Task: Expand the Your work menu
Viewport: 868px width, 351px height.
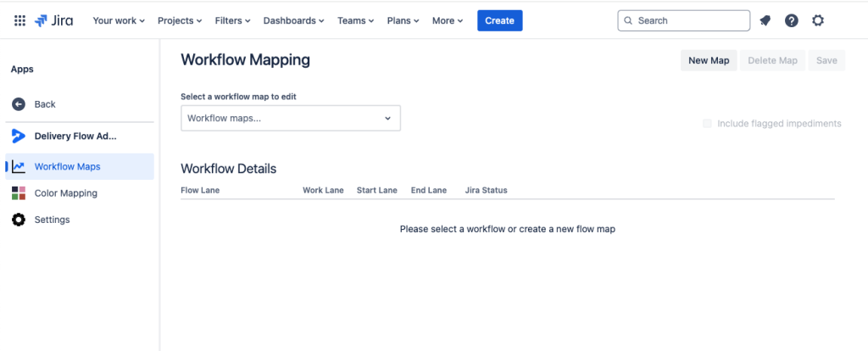Action: [119, 20]
